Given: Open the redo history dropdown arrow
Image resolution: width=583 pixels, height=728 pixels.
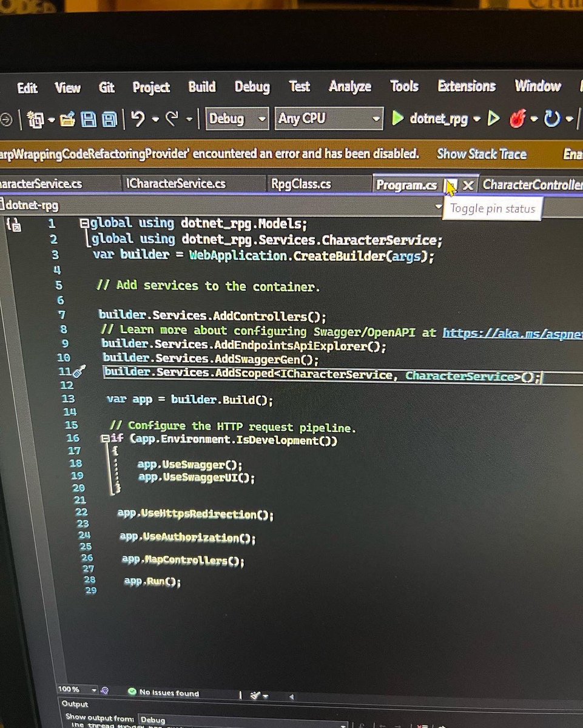Looking at the screenshot, I should coord(189,119).
